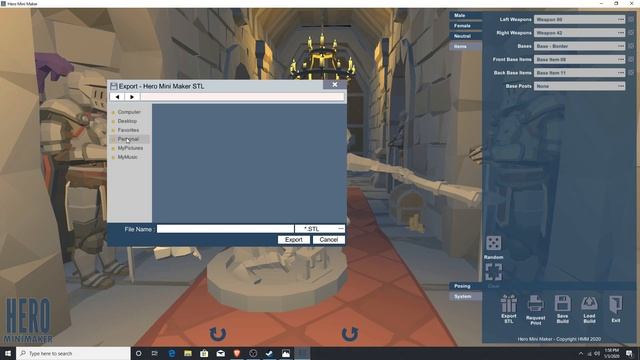Open File Explorer from the taskbar

tap(188, 353)
